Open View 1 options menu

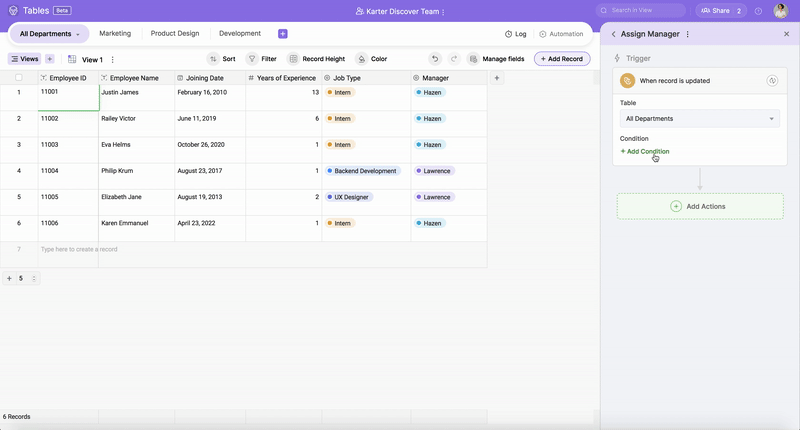click(113, 60)
